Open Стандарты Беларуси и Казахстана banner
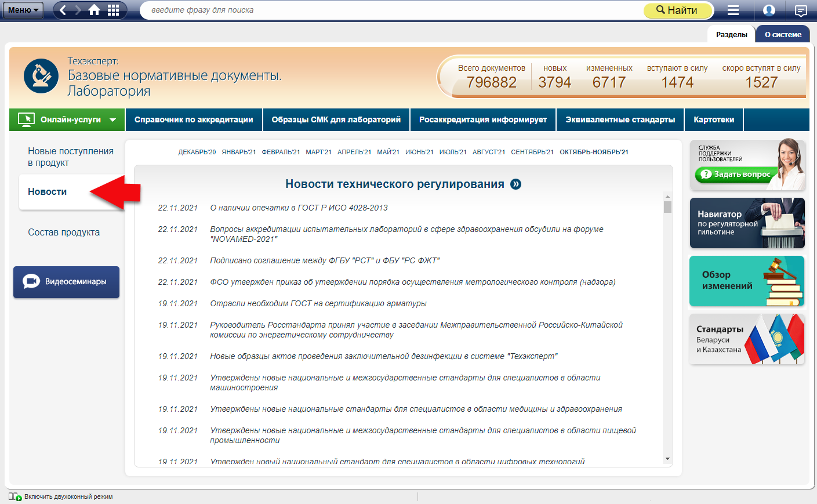Screen dimensions: 817x504 (x=747, y=339)
